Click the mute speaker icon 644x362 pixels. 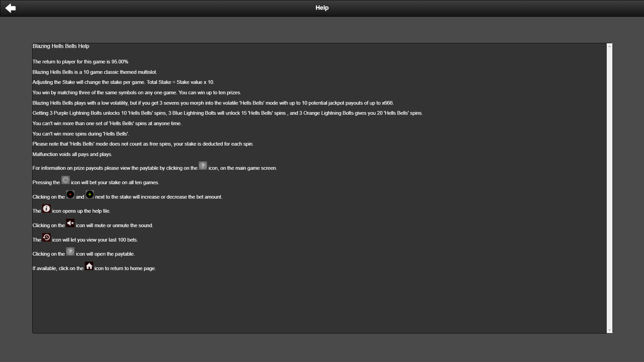pos(70,223)
